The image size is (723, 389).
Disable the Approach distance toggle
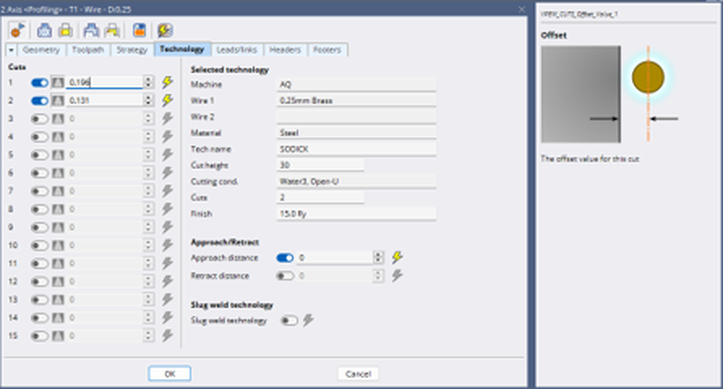(285, 258)
